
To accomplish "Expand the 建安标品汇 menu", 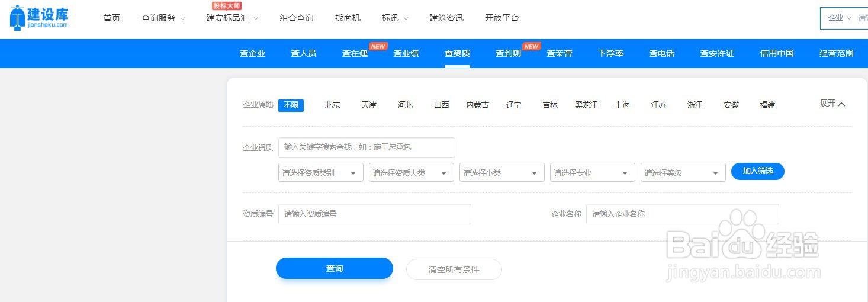I will click(x=232, y=18).
